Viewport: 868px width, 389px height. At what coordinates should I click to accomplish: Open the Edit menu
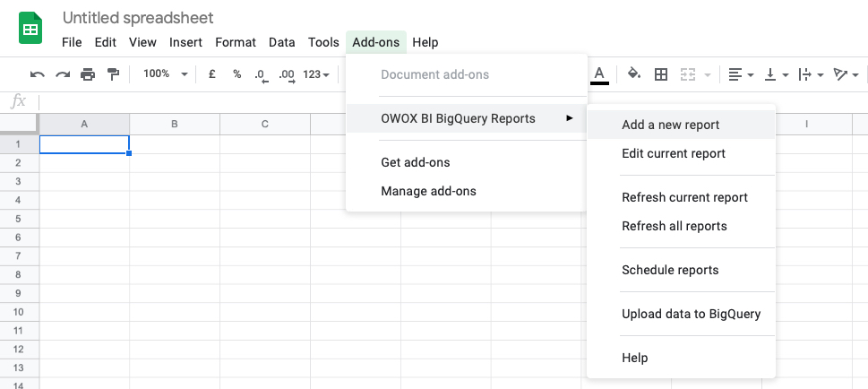click(x=105, y=42)
